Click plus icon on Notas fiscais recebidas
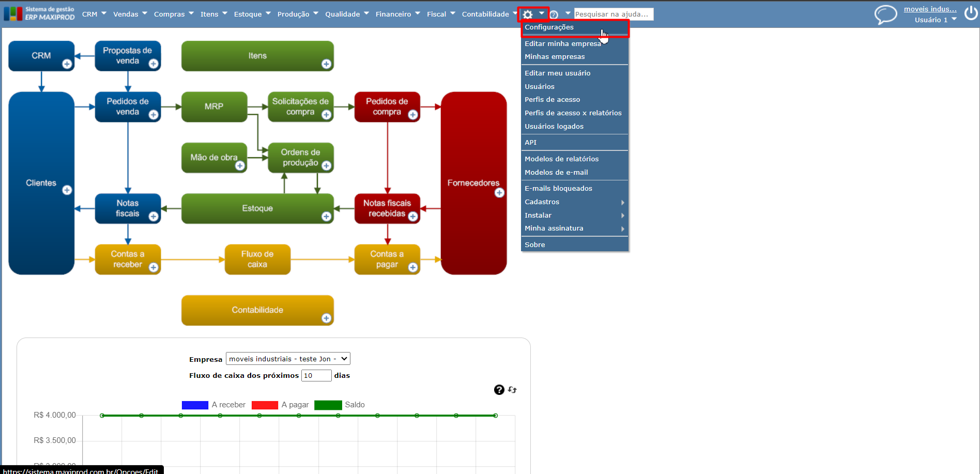This screenshot has height=474, width=980. tap(413, 217)
